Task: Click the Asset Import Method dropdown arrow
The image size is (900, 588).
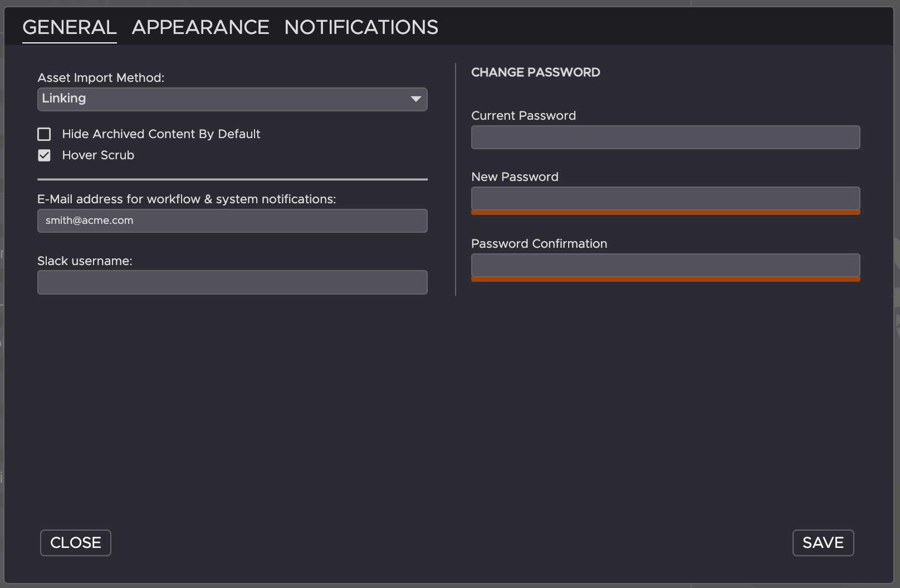Action: point(415,99)
